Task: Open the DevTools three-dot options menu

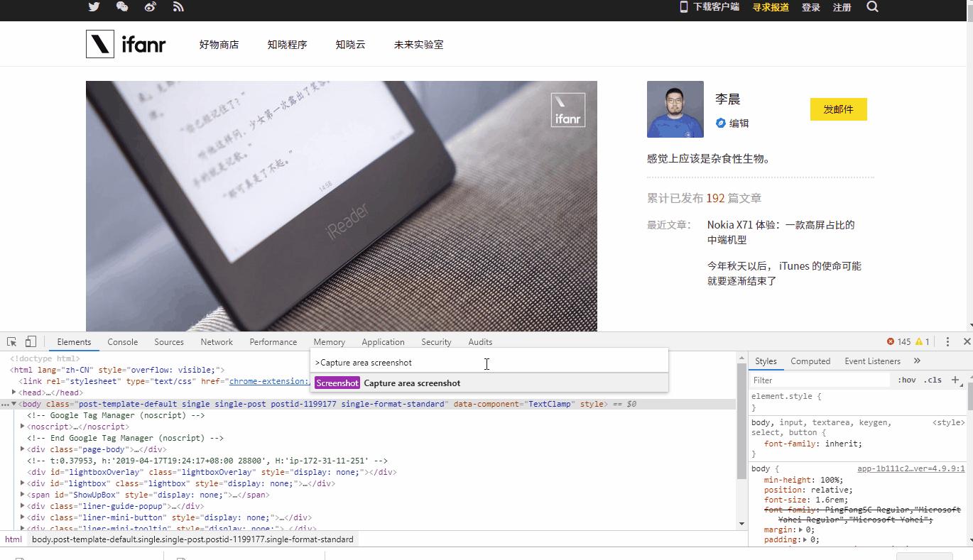Action: coord(947,341)
